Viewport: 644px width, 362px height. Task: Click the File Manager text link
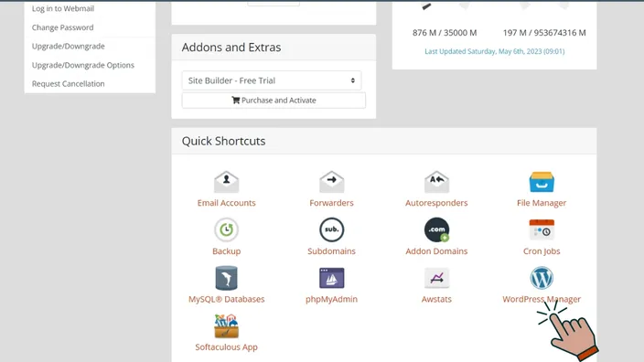point(542,203)
